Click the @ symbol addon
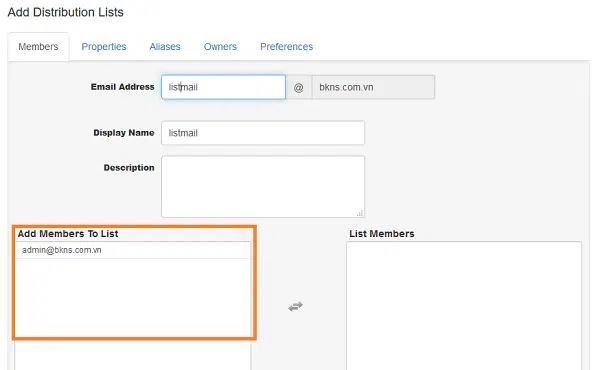This screenshot has width=600, height=370. pos(298,87)
